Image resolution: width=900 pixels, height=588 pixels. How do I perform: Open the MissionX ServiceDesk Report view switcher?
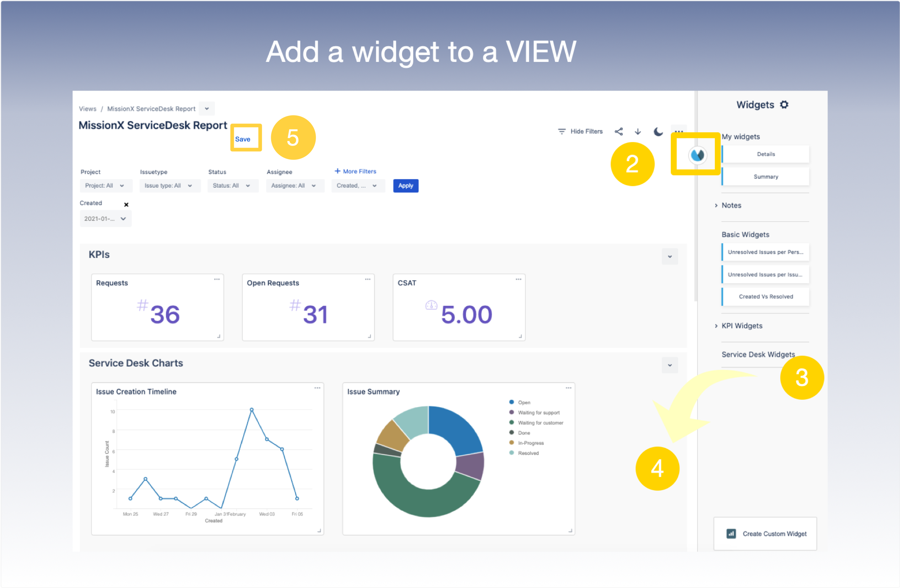206,108
